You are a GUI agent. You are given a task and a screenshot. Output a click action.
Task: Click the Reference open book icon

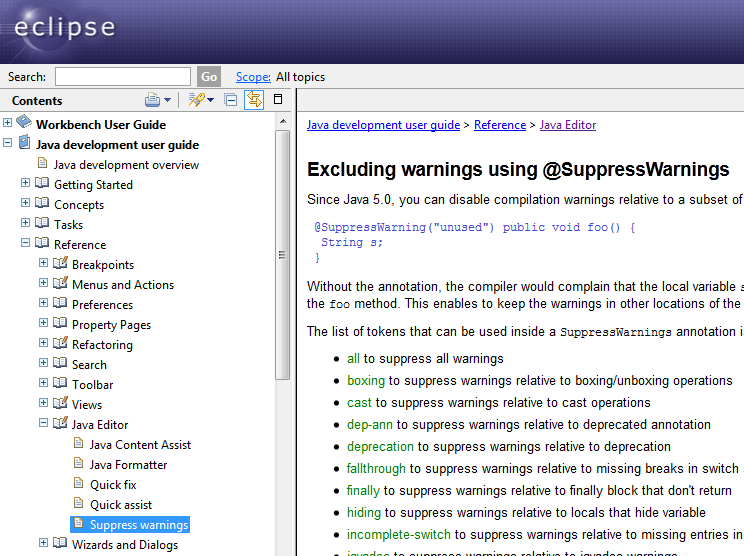coord(42,243)
